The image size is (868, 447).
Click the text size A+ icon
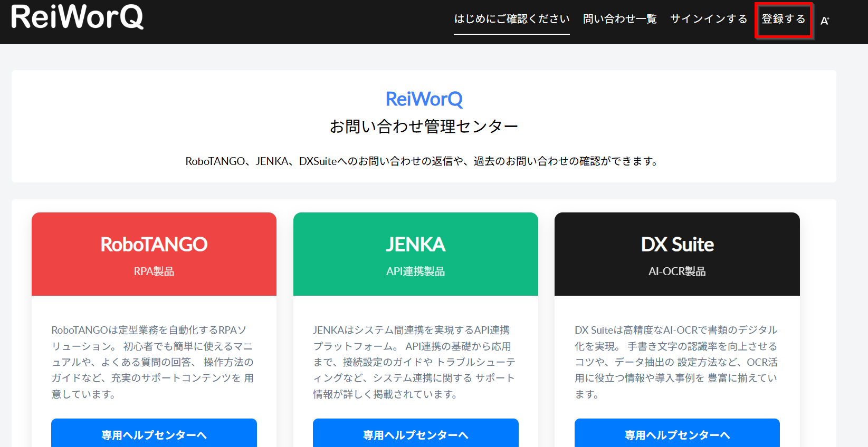(825, 21)
